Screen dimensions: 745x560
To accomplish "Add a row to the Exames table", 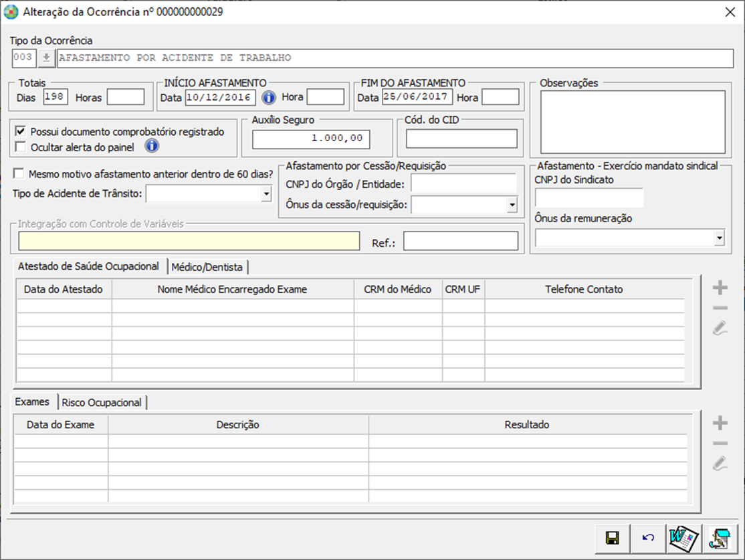I will [x=720, y=423].
